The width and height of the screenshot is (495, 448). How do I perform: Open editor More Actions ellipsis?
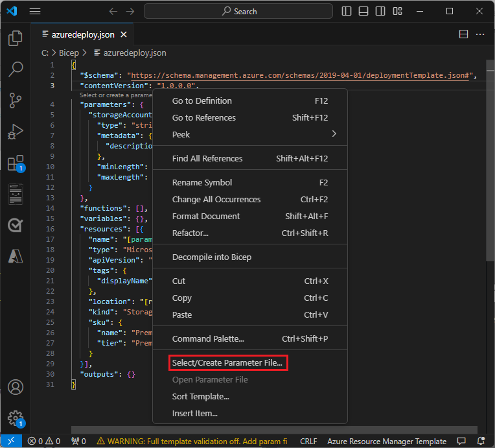pyautogui.click(x=480, y=34)
